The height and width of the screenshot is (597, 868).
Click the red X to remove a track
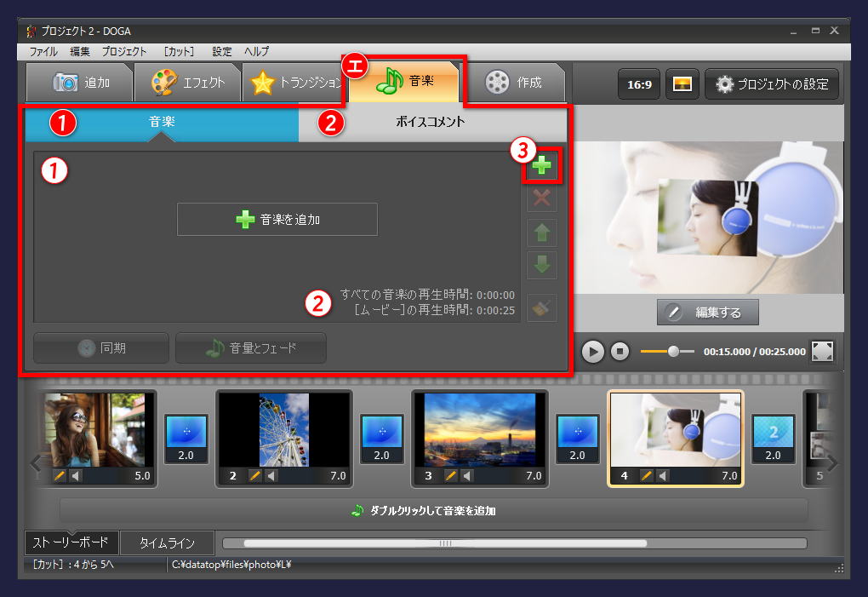[x=541, y=198]
